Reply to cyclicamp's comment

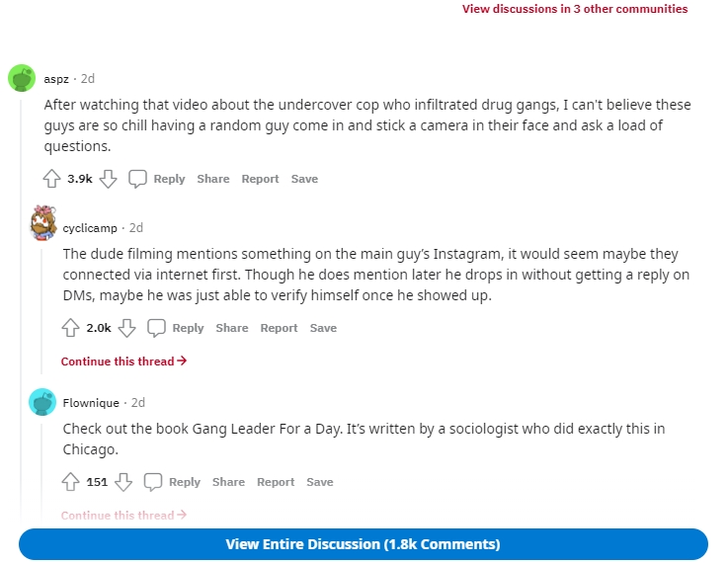[x=188, y=328]
